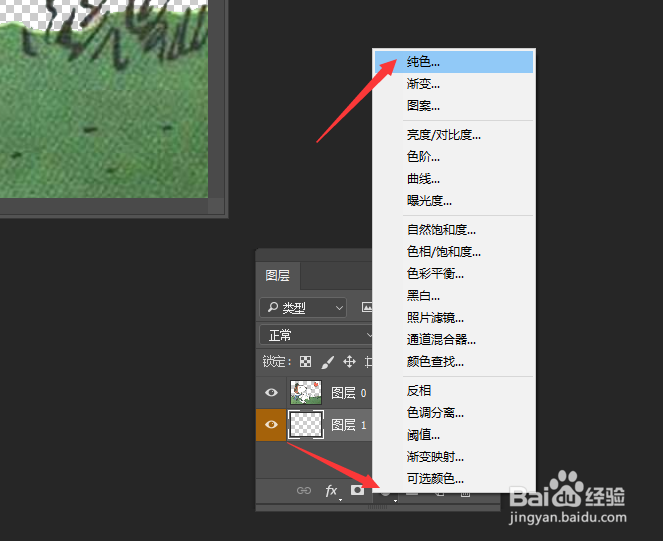Open the 正常 blend mode dropdown

pyautogui.click(x=316, y=335)
